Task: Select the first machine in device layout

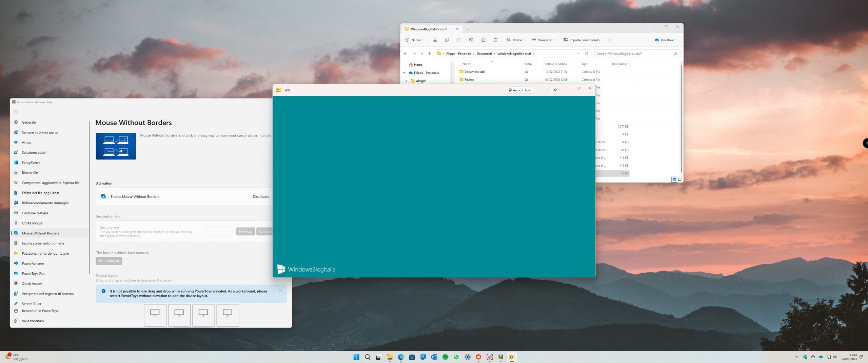Action: point(155,315)
